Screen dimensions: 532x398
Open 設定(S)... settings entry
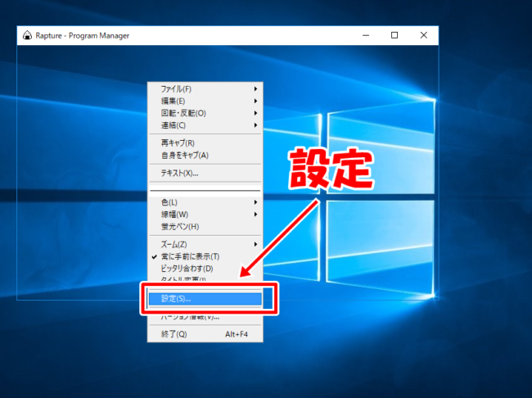[205, 299]
